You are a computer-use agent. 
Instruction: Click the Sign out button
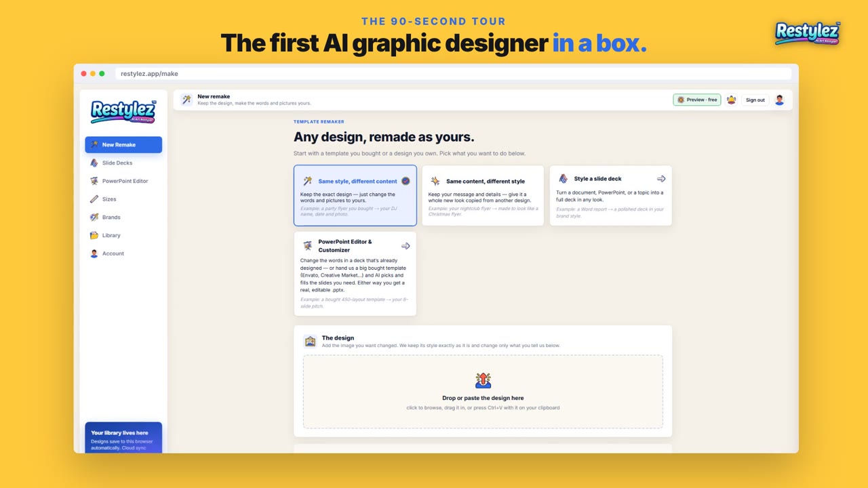point(755,100)
